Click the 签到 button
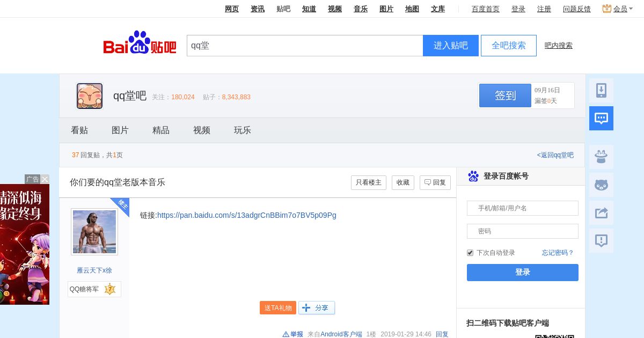Viewport: 644px width, 338px height. (505, 95)
